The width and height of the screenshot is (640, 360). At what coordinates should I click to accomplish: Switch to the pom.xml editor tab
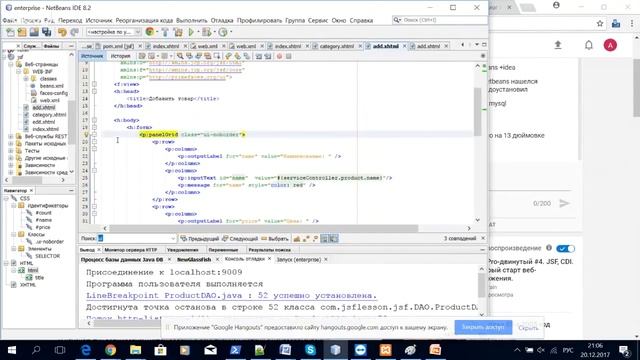click(118, 46)
